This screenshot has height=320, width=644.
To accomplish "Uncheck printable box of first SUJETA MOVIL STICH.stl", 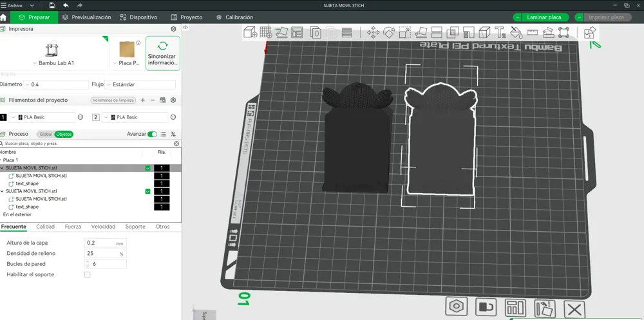I will coord(148,168).
